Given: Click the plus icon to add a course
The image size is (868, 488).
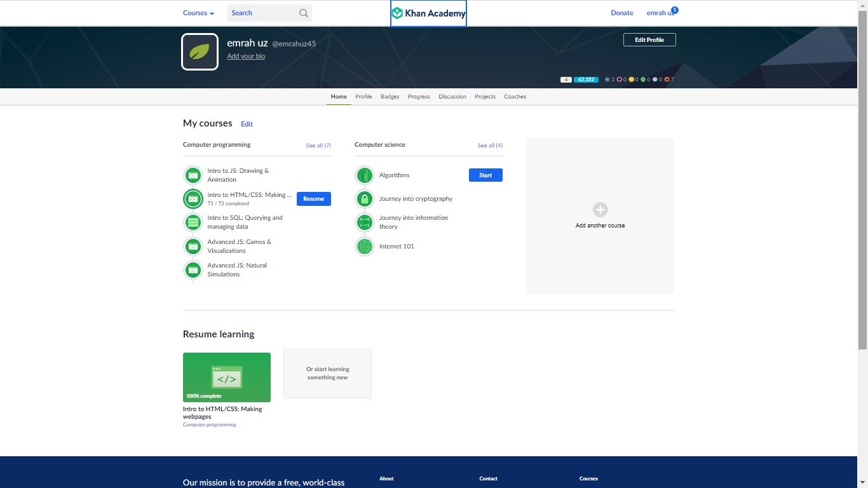Looking at the screenshot, I should 600,210.
